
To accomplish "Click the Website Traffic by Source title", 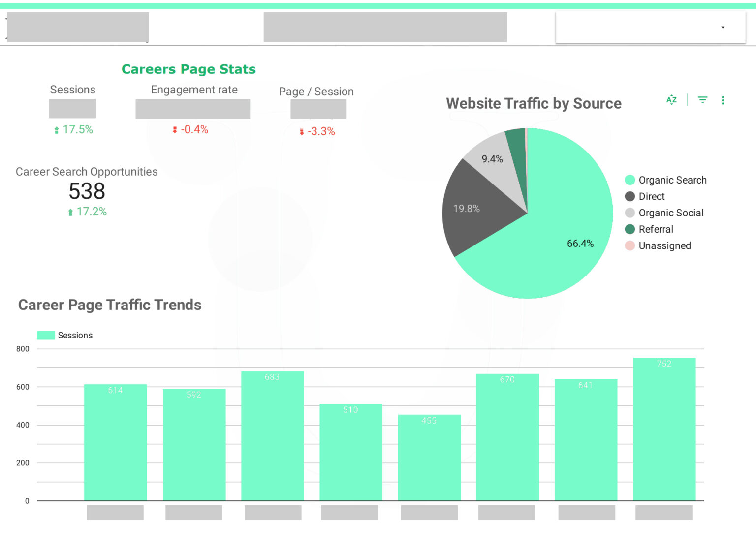I will point(534,103).
